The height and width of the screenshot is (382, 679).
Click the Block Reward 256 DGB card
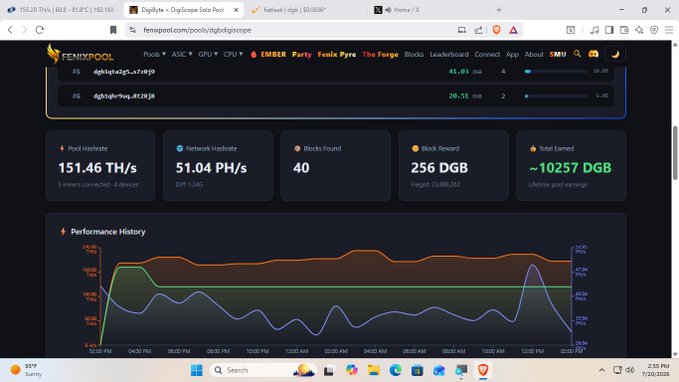click(x=453, y=165)
